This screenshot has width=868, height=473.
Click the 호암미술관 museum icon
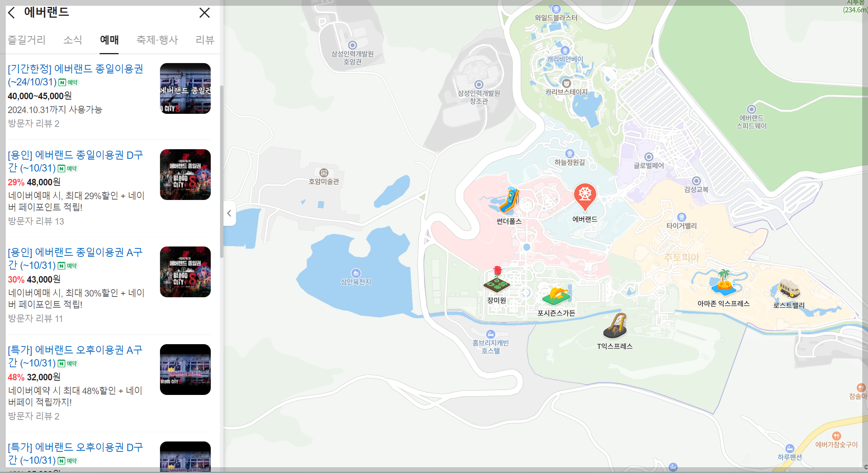coord(324,173)
